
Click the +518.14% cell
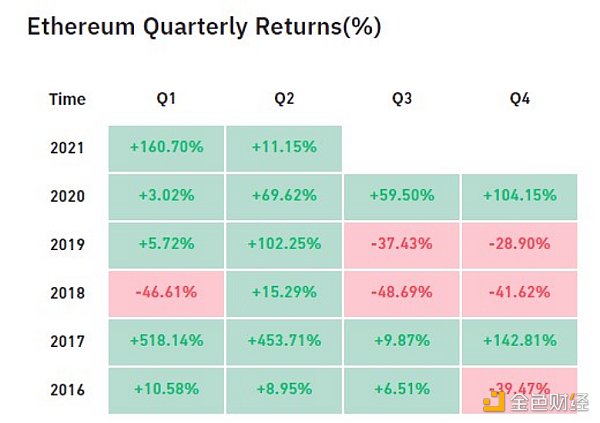click(166, 342)
